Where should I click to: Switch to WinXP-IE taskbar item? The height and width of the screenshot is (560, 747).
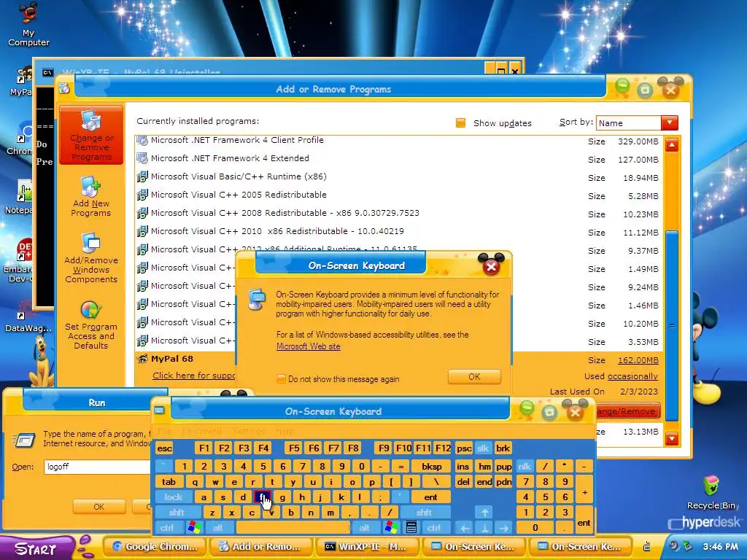coord(366,547)
